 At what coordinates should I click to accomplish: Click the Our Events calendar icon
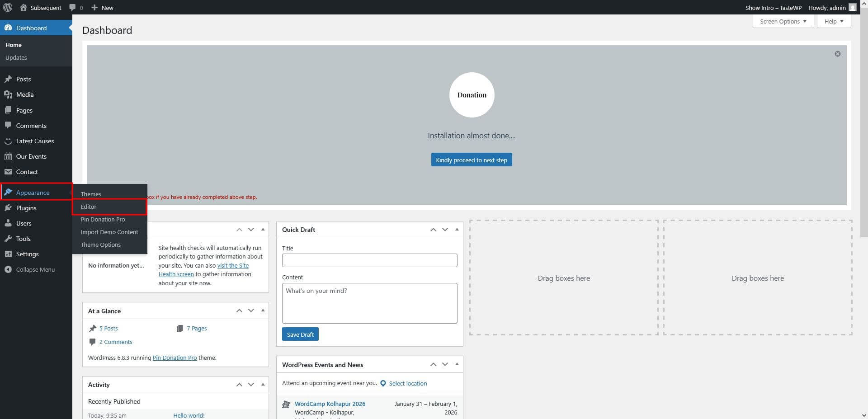[8, 156]
